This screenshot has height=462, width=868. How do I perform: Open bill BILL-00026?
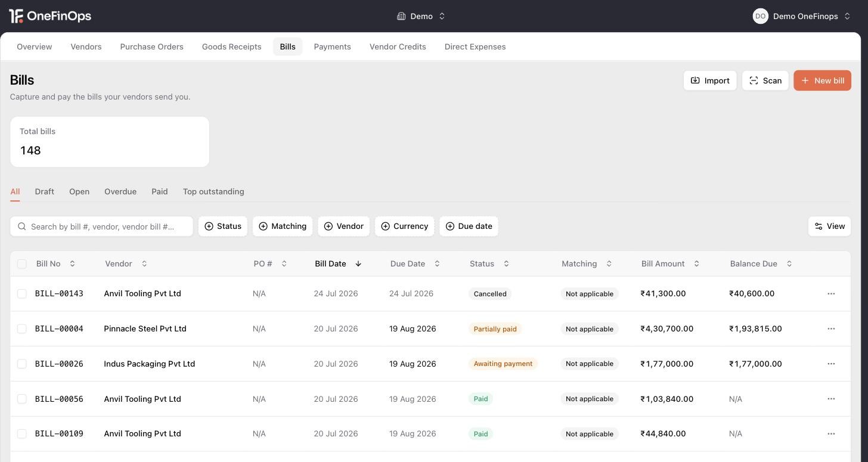pyautogui.click(x=59, y=364)
